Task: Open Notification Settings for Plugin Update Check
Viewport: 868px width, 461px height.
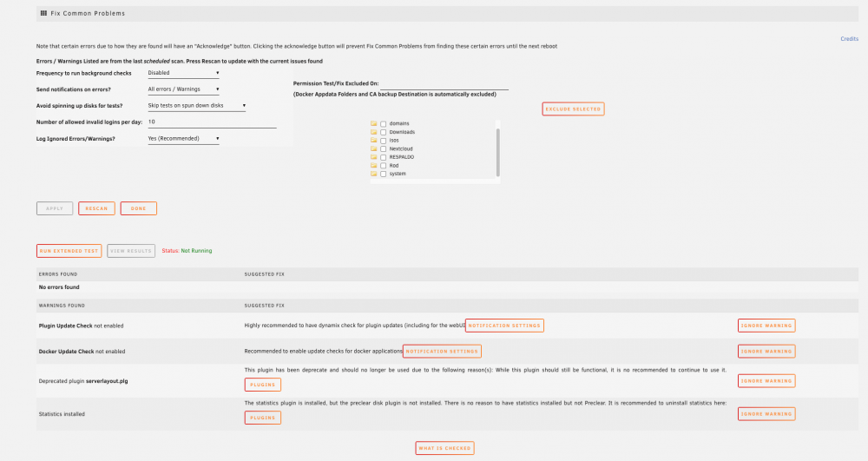Action: tap(504, 326)
